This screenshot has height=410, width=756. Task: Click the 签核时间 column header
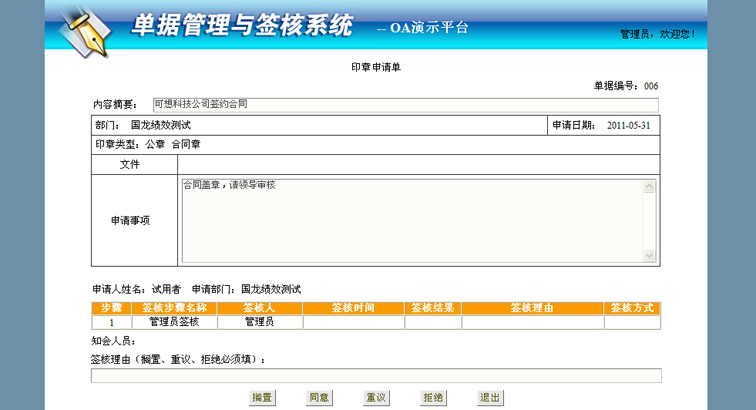352,308
